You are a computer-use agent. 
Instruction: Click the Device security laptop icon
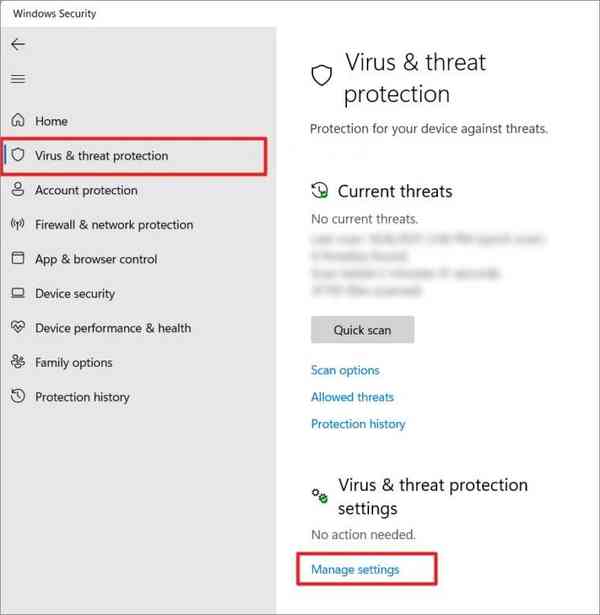tap(17, 294)
